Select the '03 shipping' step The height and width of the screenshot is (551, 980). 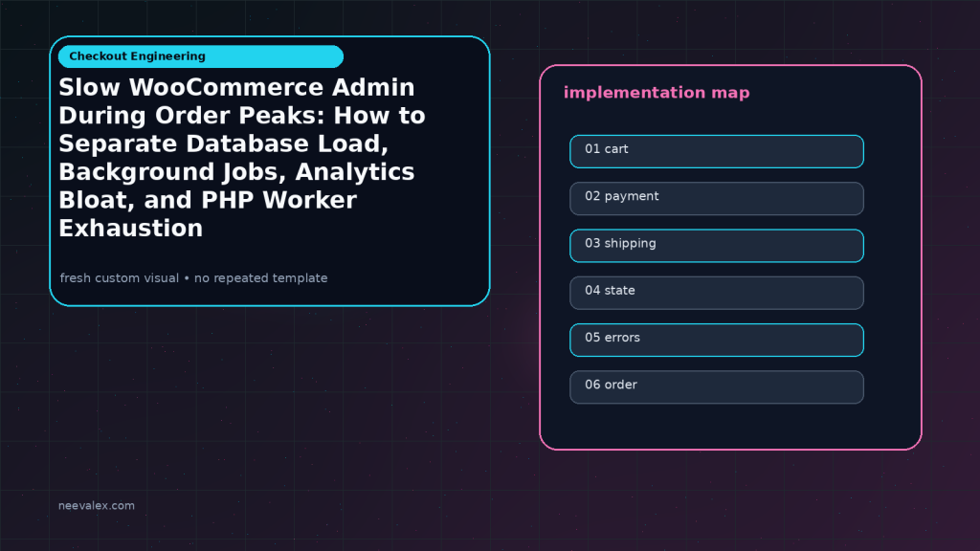(716, 246)
